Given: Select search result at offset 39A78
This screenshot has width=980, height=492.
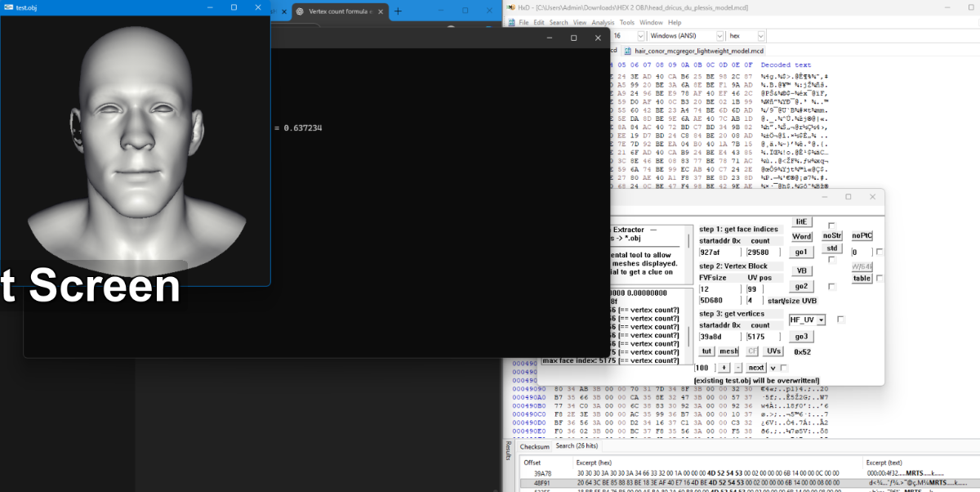Looking at the screenshot, I should [x=543, y=473].
